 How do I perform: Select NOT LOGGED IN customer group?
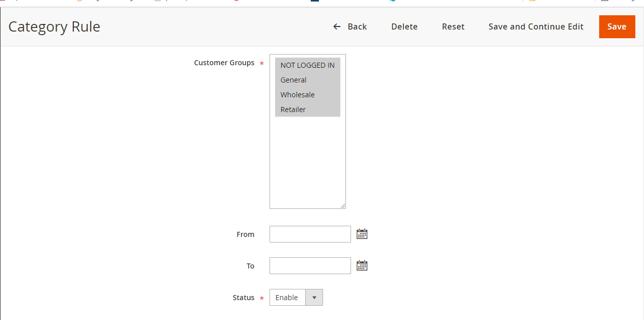(307, 65)
